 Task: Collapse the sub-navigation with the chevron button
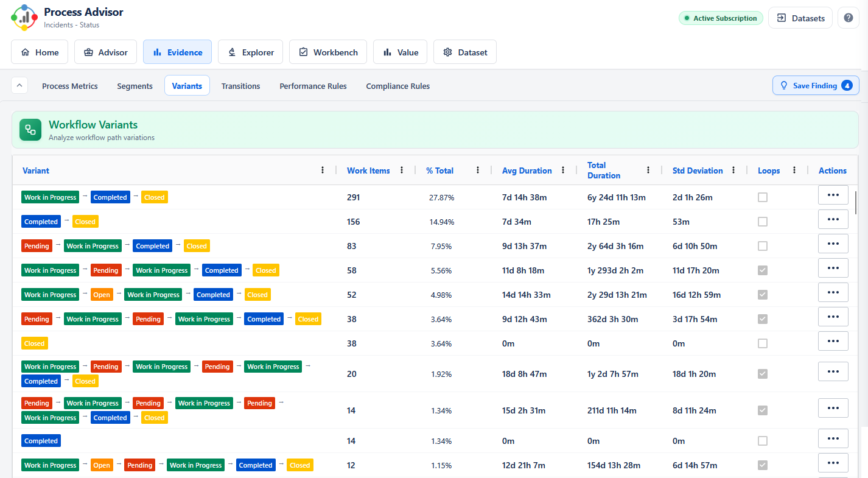click(x=19, y=86)
